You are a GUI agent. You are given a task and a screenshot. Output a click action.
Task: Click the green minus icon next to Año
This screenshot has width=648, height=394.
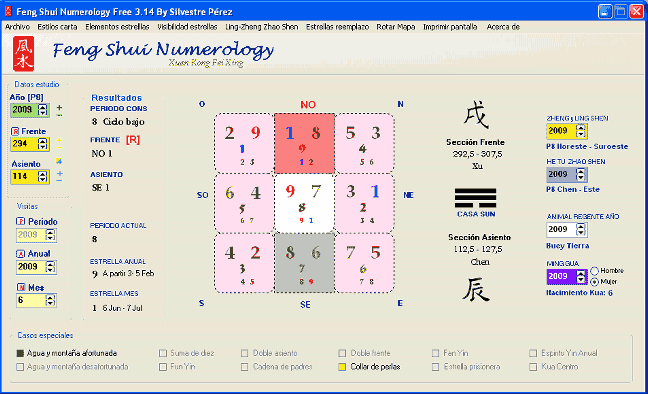coord(59,115)
